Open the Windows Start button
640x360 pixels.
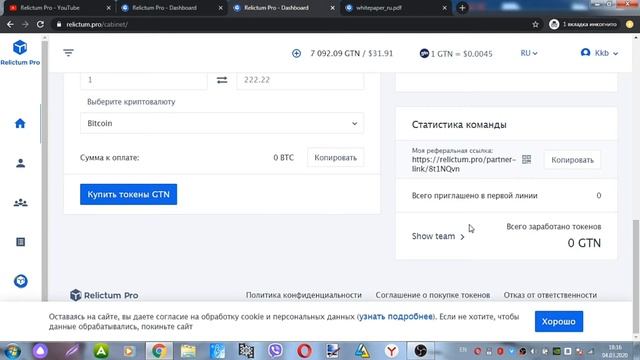[12, 351]
